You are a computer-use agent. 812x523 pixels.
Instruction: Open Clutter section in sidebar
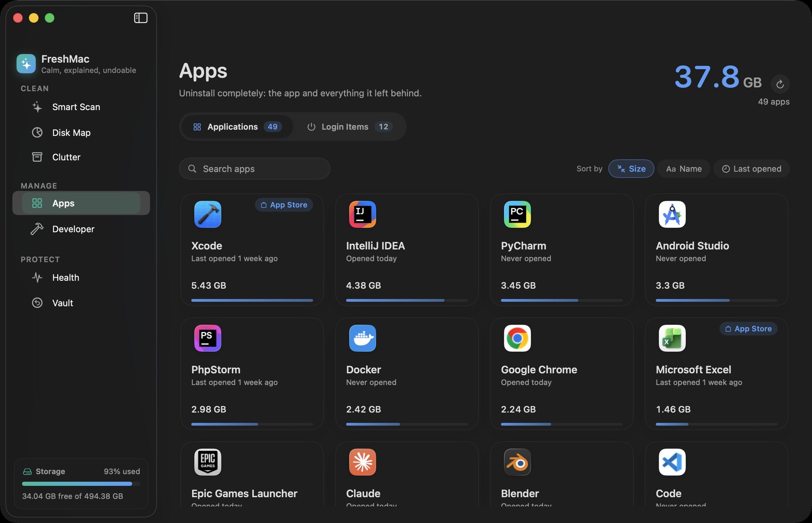coord(81,157)
